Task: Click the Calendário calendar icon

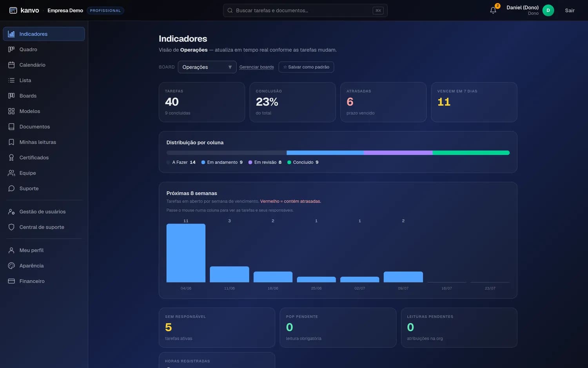Action: (11, 65)
